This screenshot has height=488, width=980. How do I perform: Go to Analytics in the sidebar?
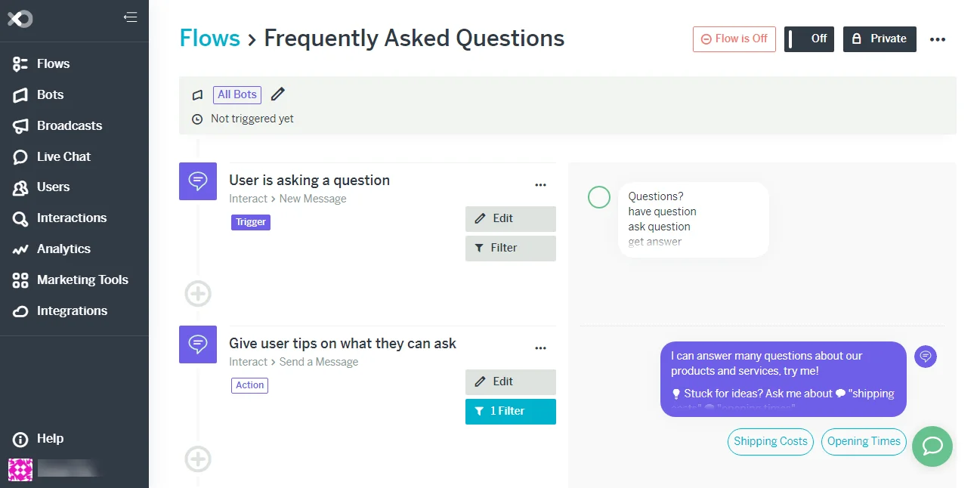(63, 249)
